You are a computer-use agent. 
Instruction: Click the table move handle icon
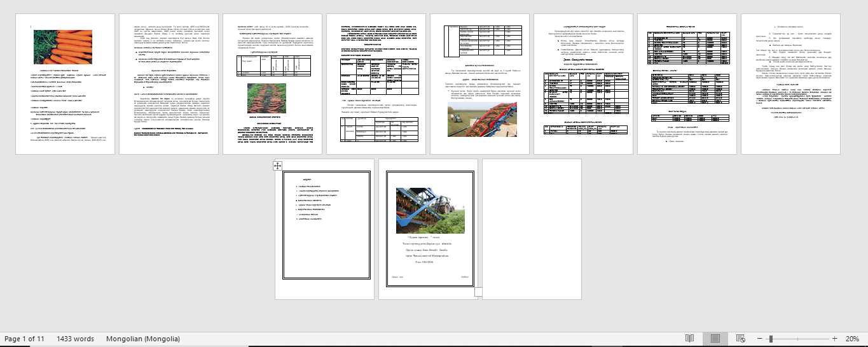(278, 166)
